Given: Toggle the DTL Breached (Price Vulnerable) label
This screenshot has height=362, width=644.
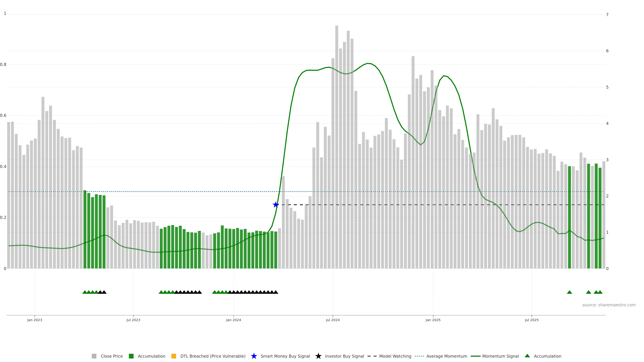Looking at the screenshot, I should point(213,356).
